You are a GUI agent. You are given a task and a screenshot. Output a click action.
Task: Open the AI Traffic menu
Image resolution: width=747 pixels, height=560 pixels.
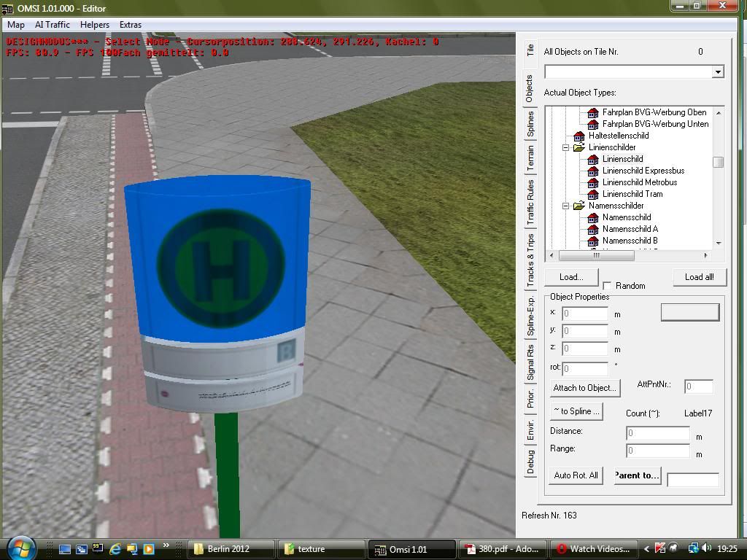click(53, 25)
